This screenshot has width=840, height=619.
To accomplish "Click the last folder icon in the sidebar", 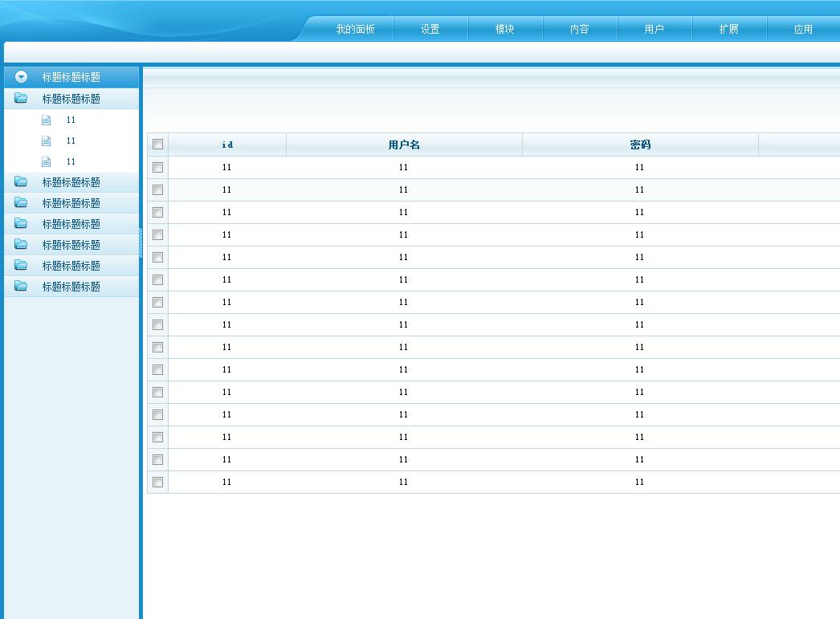I will (21, 287).
